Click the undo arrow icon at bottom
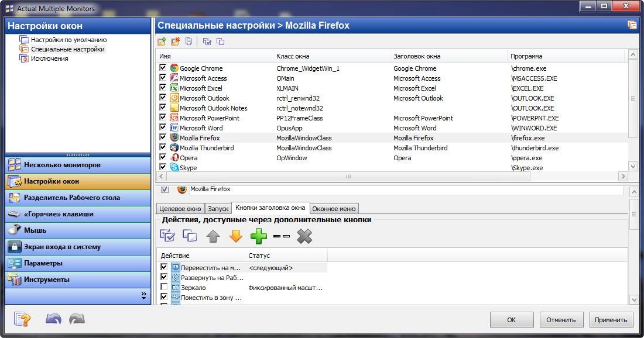 click(53, 319)
